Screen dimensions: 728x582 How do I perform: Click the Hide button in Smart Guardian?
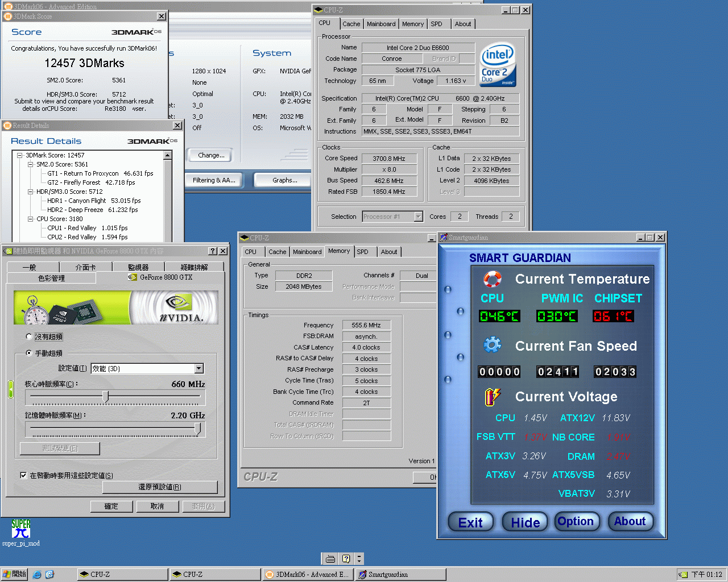pos(525,522)
